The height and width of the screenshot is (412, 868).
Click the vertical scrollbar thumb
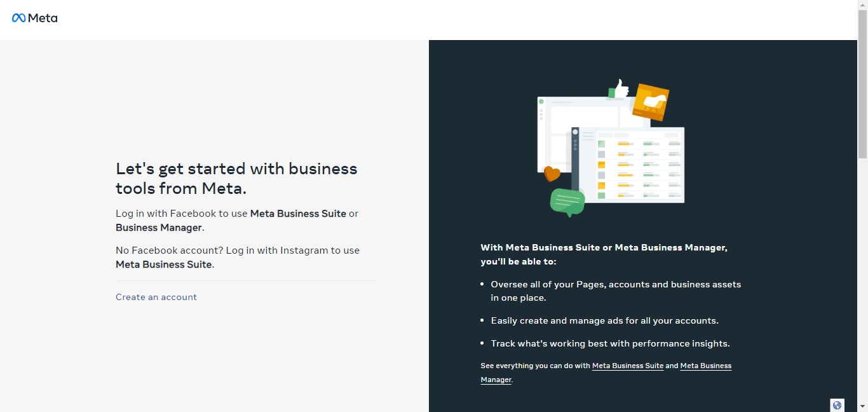click(862, 84)
